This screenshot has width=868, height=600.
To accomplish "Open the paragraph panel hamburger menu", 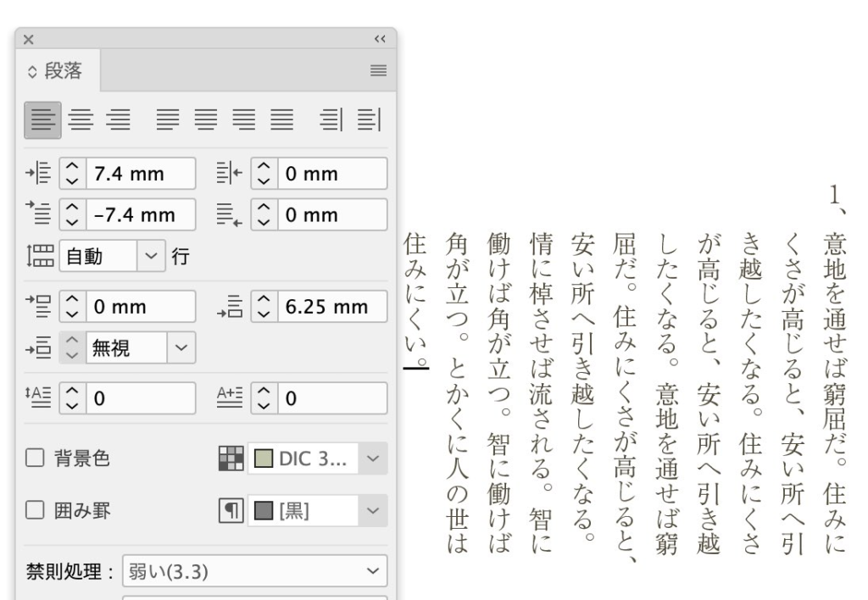I will (379, 71).
